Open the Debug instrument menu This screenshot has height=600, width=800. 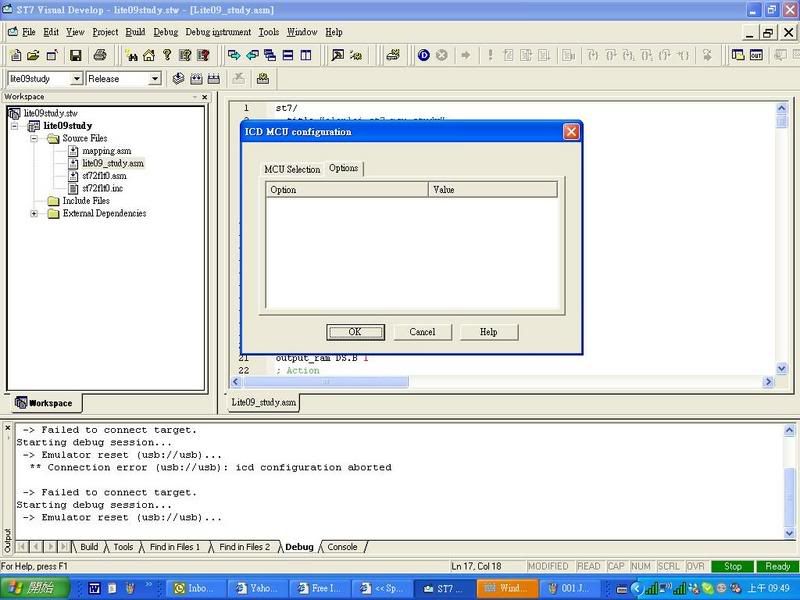218,32
